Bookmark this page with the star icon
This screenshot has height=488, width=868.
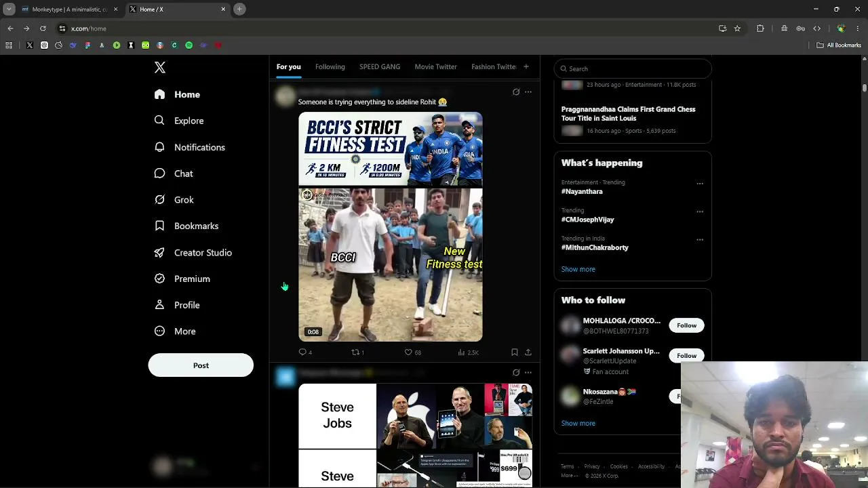tap(737, 28)
